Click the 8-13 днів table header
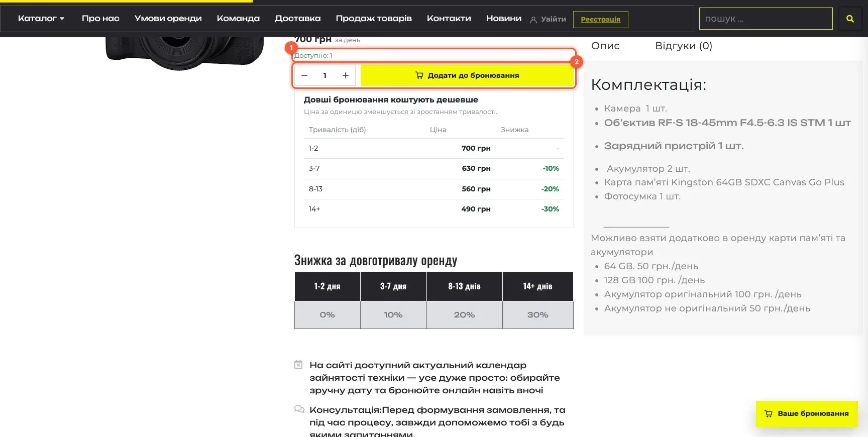868x437 pixels. [465, 286]
